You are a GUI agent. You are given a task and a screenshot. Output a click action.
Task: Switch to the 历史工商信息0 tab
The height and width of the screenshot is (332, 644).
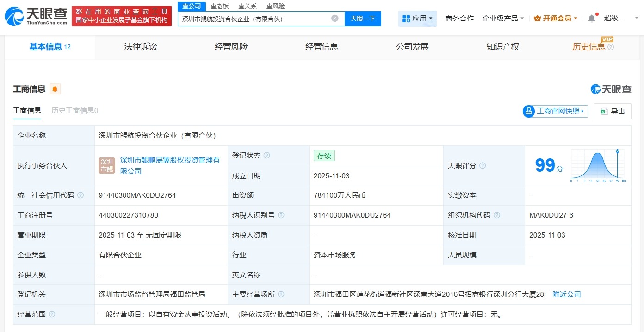[74, 111]
